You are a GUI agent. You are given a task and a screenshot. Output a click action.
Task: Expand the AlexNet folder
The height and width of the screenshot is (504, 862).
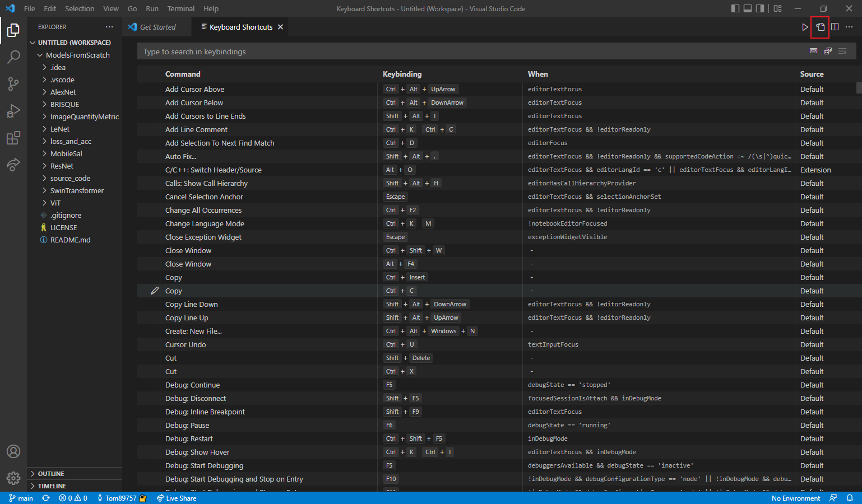[x=75, y=92]
